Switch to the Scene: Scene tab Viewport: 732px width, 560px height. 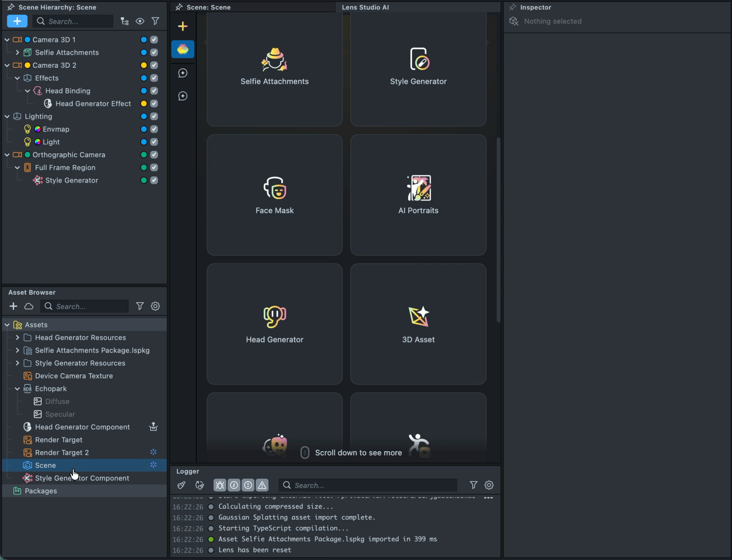coord(208,7)
